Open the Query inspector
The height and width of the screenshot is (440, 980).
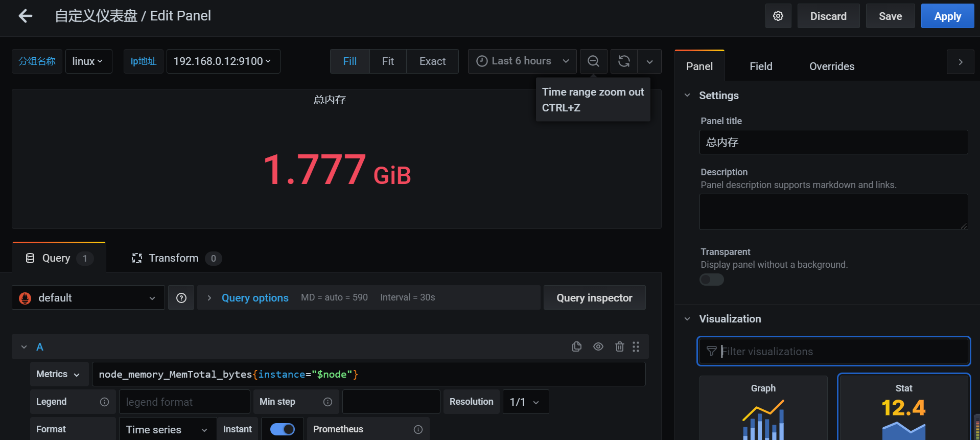click(x=594, y=298)
